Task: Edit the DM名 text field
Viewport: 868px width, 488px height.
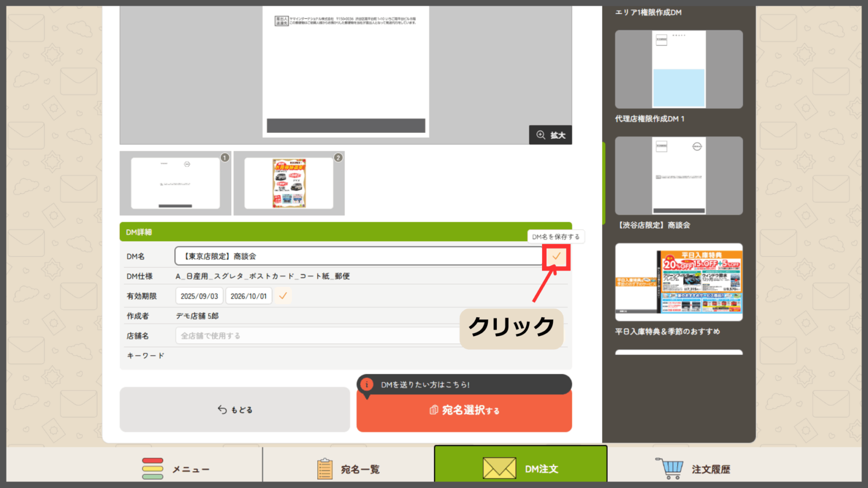Action: [358, 256]
